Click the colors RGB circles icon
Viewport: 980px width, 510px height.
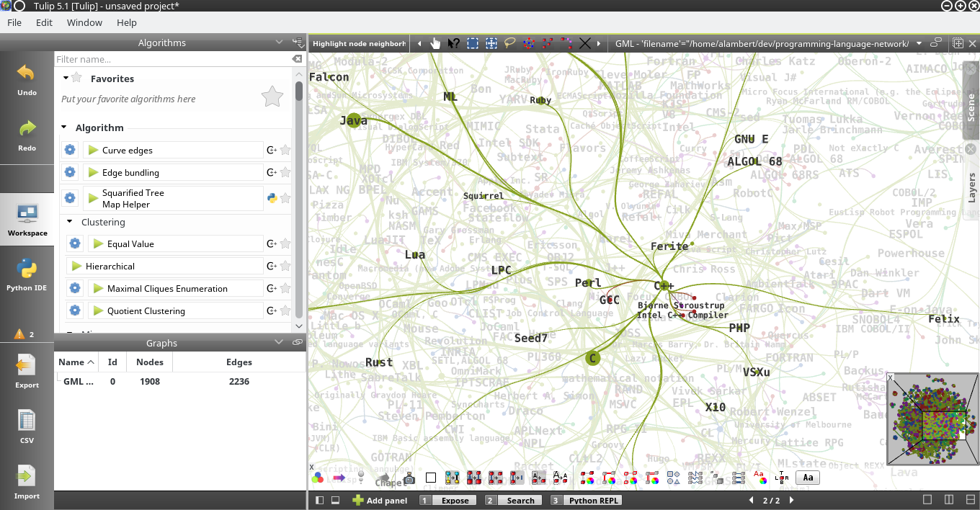tap(317, 478)
